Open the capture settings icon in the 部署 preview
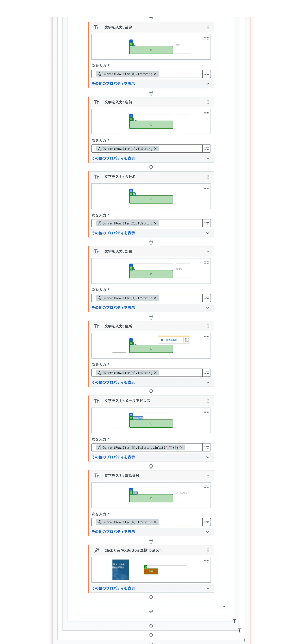The height and width of the screenshot is (644, 302). pyautogui.click(x=206, y=263)
